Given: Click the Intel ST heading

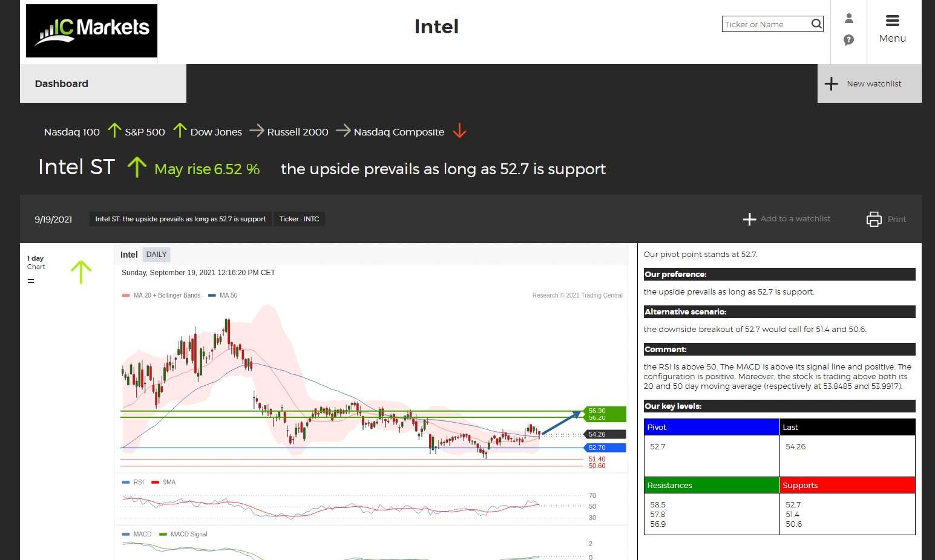Looking at the screenshot, I should point(76,167).
